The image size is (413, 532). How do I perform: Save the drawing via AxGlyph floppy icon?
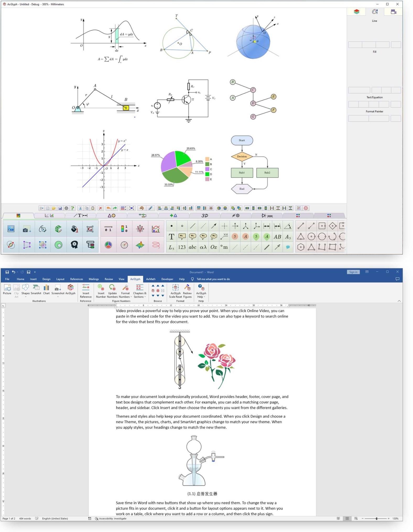(x=60, y=208)
